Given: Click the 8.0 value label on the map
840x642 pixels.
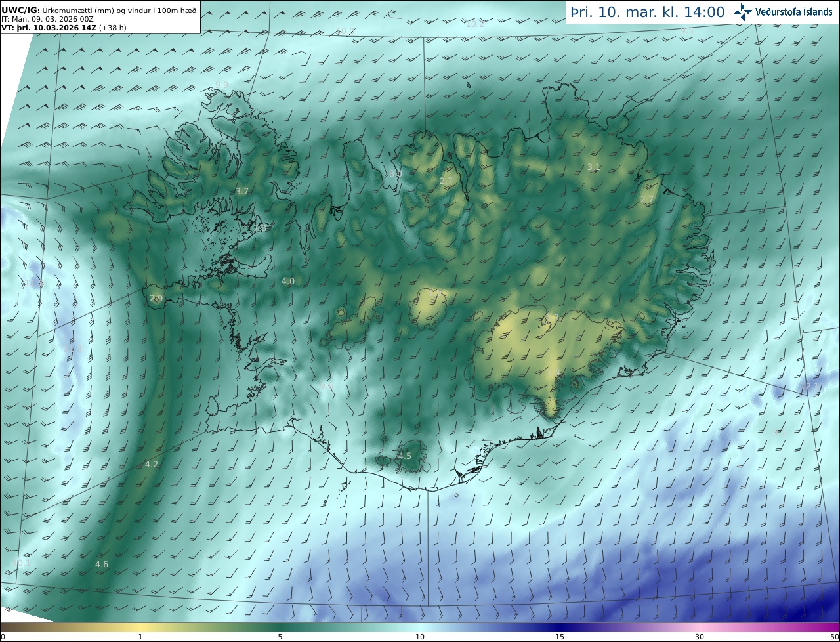Looking at the screenshot, I should pos(396,174).
